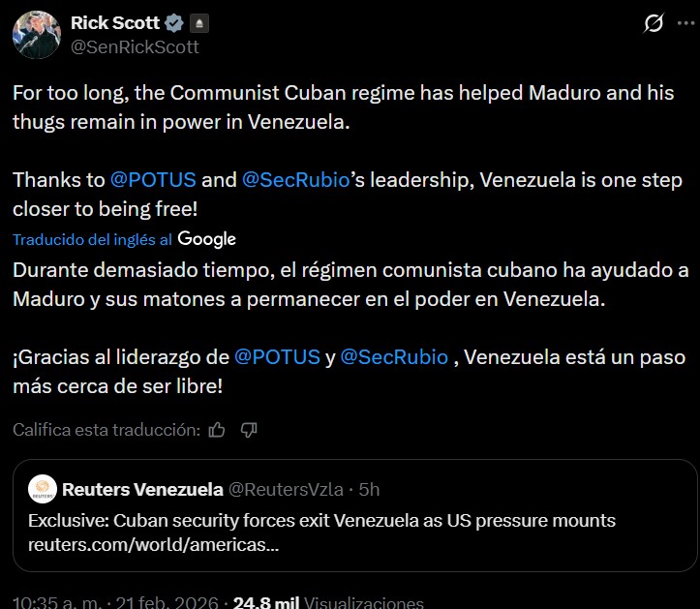Click the @POTUS mention in English text

click(153, 180)
